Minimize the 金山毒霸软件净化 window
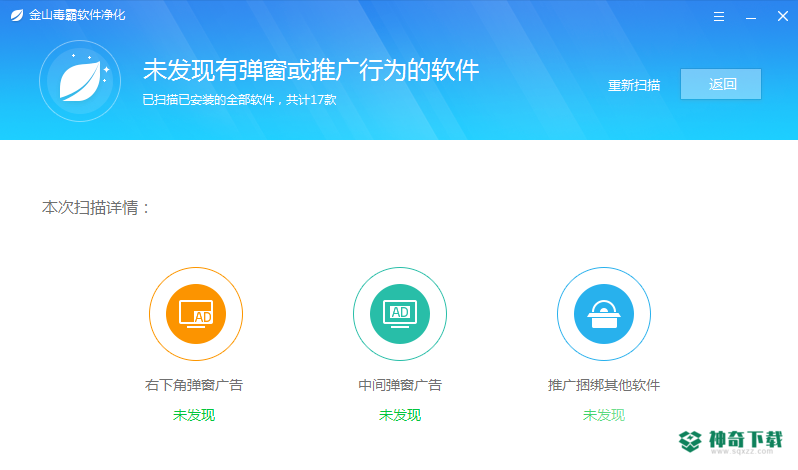This screenshot has height=470, width=798. click(751, 18)
